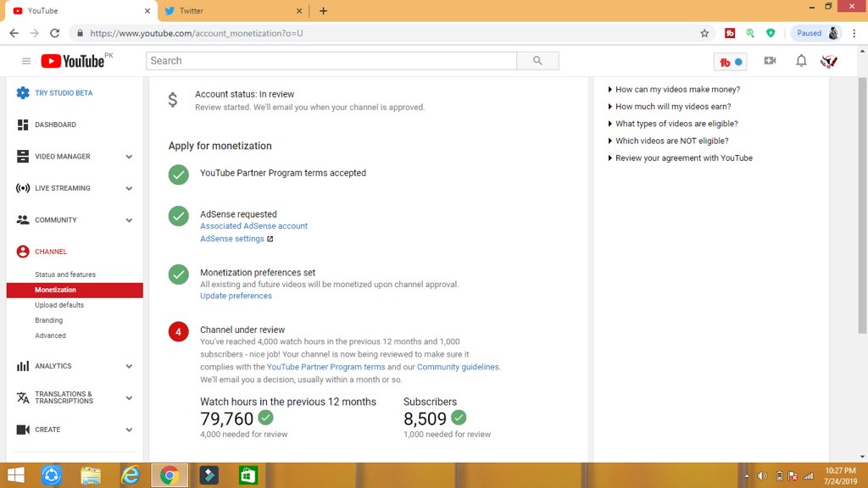Close the Twitter tab

[x=299, y=10]
